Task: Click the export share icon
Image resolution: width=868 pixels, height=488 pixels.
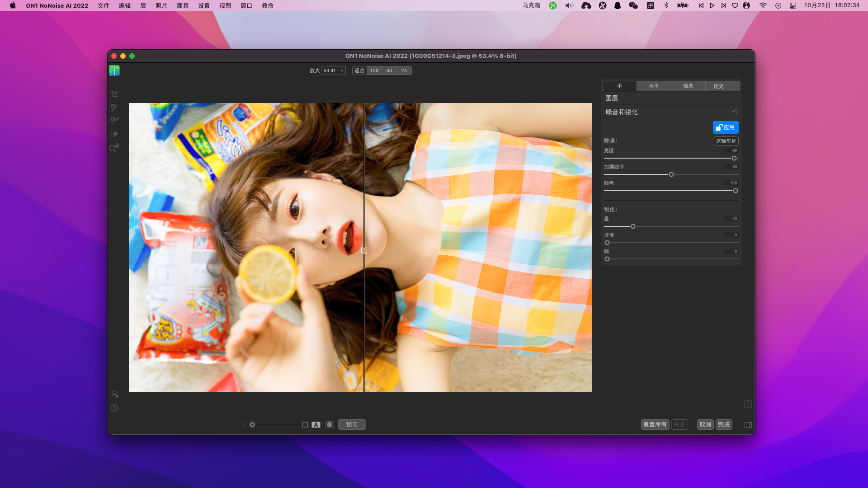Action: point(748,404)
